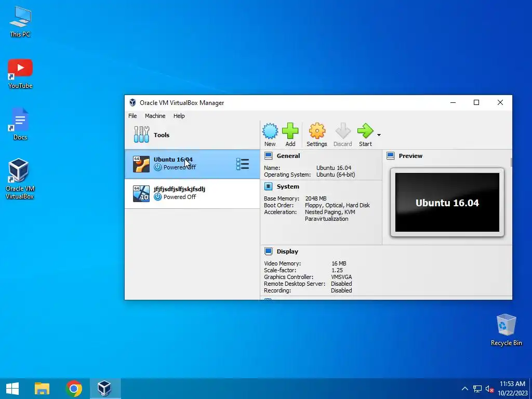Viewport: 532px width, 399px height.
Task: Open the Oracle VM VirtualBox desktop shortcut
Action: pyautogui.click(x=19, y=179)
